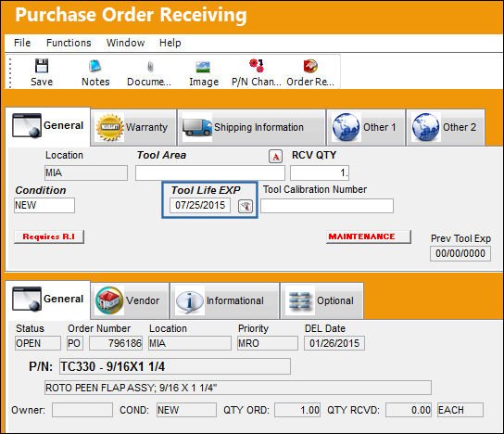Image resolution: width=504 pixels, height=434 pixels.
Task: Click the MAINTENANCE button
Action: pos(369,236)
